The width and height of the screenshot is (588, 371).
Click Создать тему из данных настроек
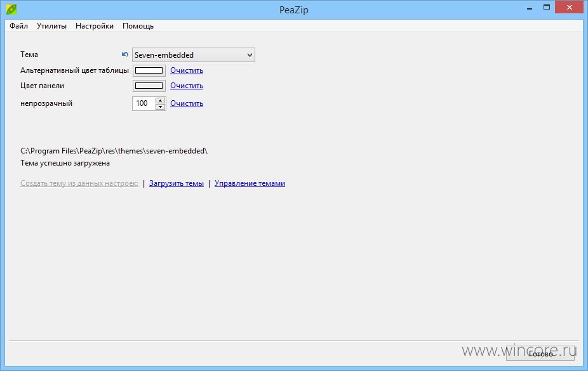(x=79, y=183)
